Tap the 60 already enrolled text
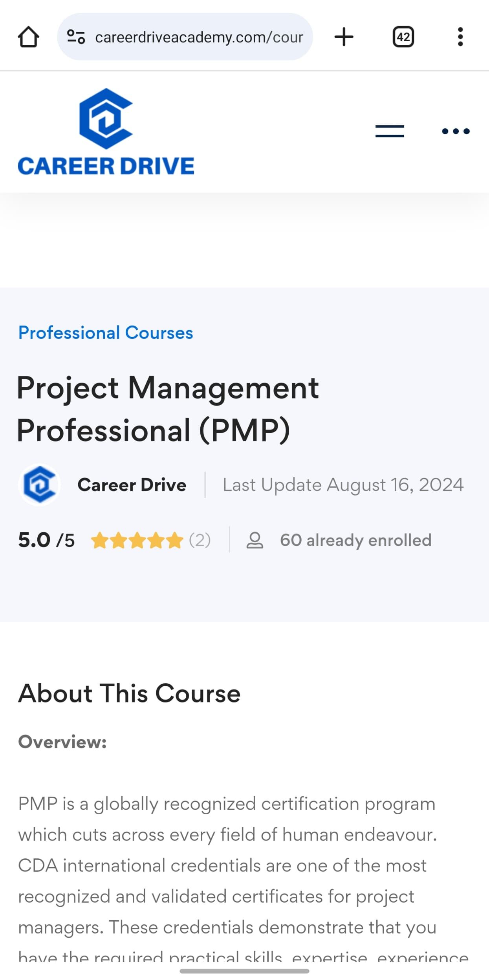 [x=355, y=540]
